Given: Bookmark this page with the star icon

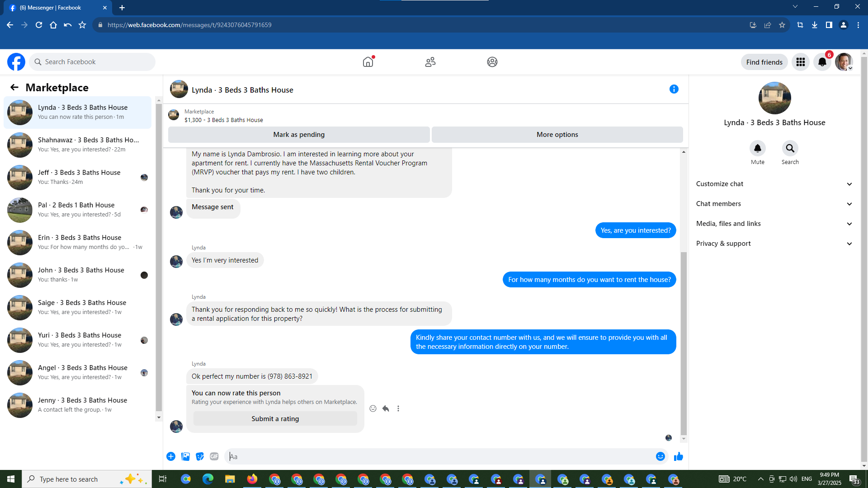Looking at the screenshot, I should click(782, 25).
